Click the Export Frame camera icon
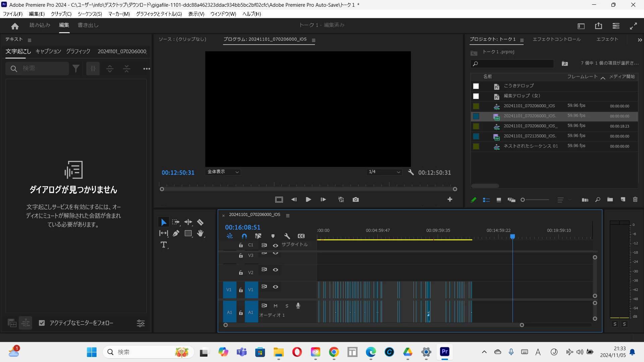This screenshot has width=644, height=362. pyautogui.click(x=356, y=200)
